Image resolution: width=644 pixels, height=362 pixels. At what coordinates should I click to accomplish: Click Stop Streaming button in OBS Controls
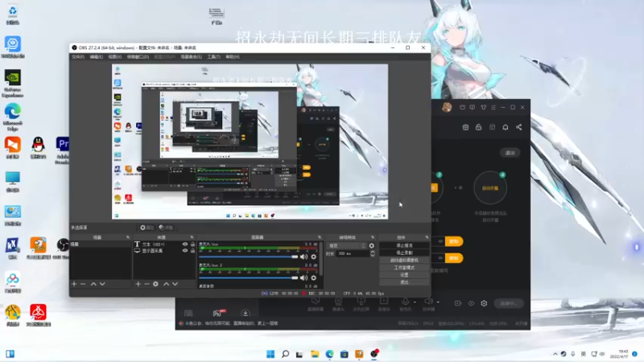pos(404,245)
